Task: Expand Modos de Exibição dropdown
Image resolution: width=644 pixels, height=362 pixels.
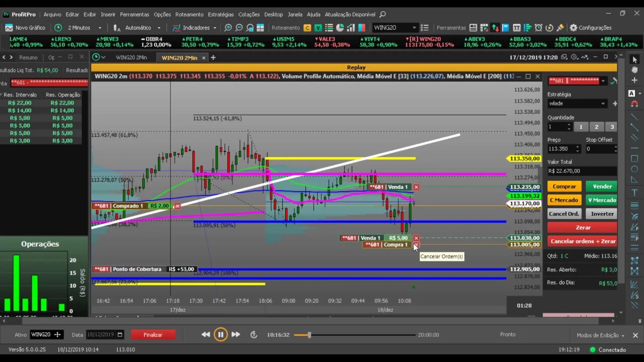Action: pos(600,335)
